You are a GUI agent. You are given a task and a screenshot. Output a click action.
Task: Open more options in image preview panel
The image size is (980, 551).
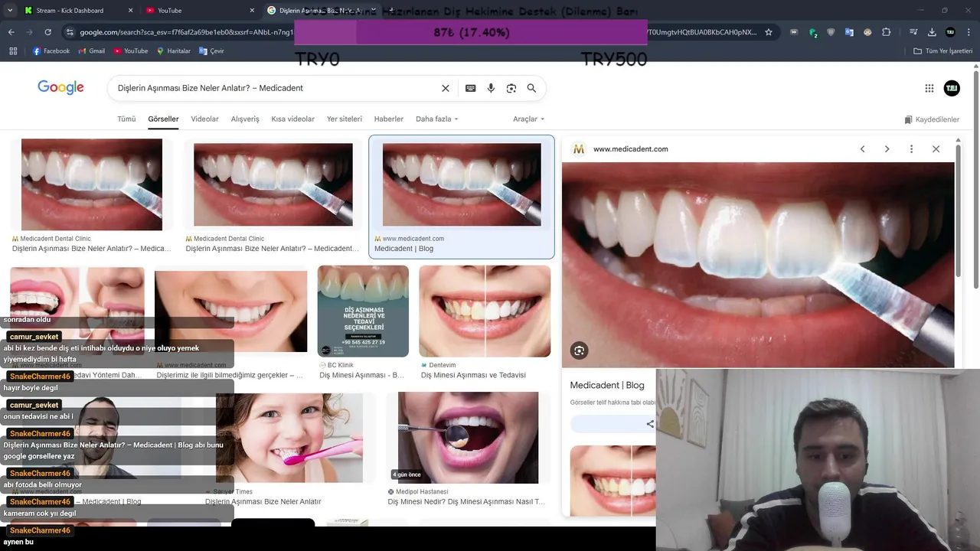(911, 149)
